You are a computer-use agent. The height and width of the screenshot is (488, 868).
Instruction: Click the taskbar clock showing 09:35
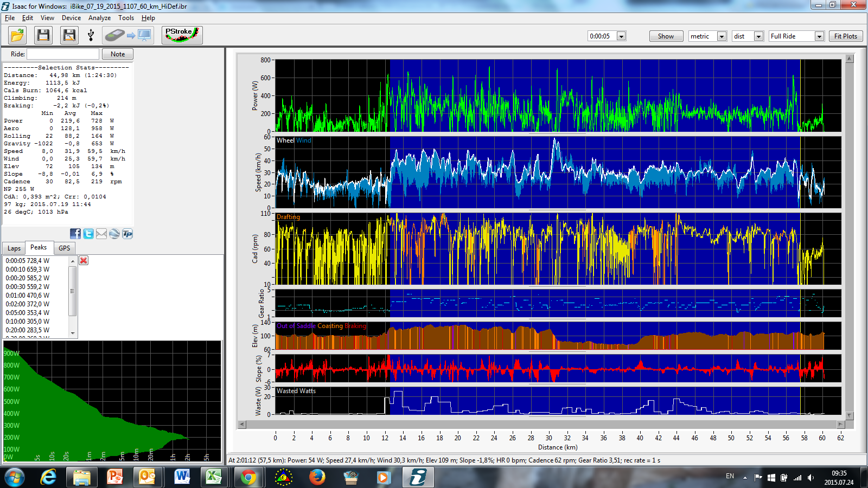[x=839, y=473]
